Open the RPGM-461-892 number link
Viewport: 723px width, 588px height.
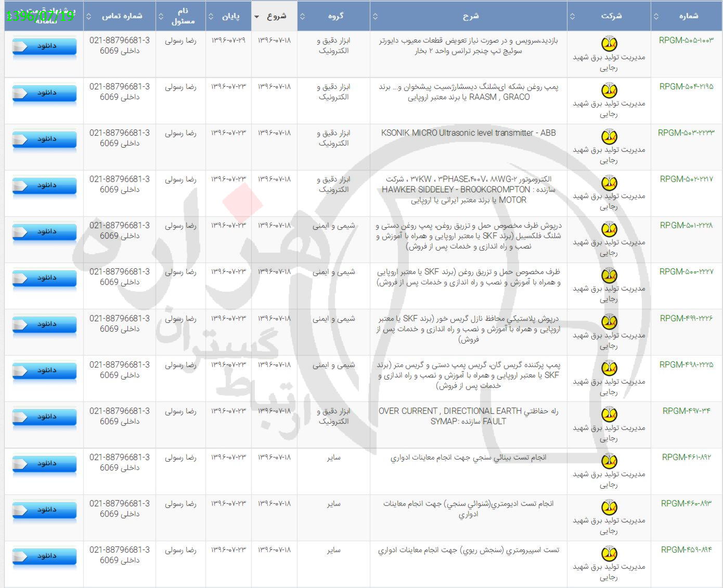pyautogui.click(x=686, y=457)
